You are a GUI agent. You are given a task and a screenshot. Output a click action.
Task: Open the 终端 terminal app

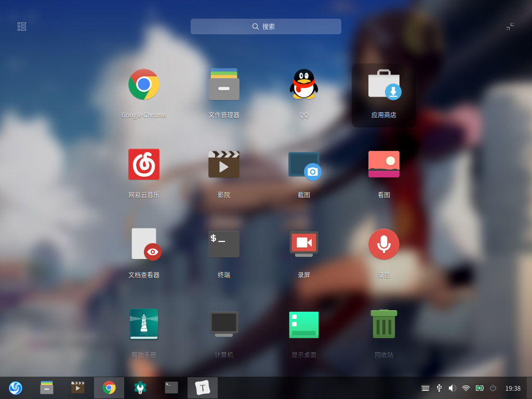(x=224, y=245)
